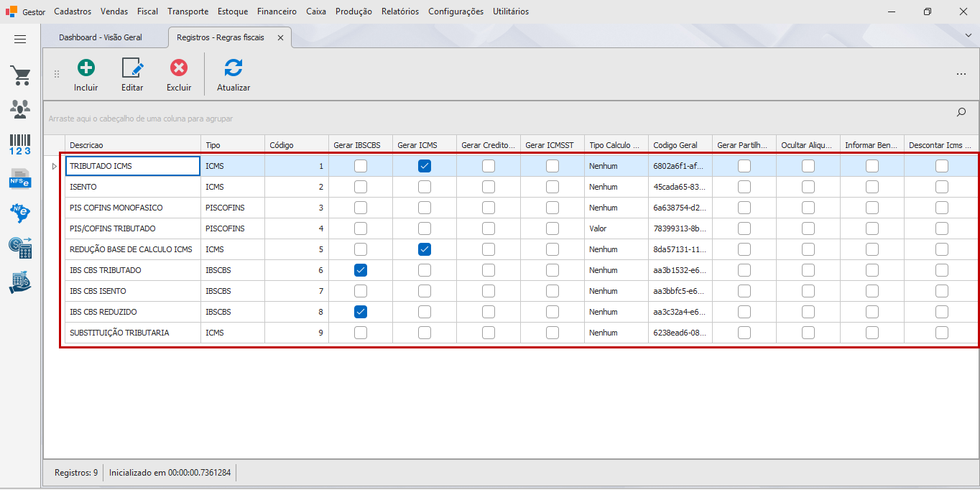Open the NFS-e icon in sidebar
This screenshot has width=980, height=490.
pos(20,178)
